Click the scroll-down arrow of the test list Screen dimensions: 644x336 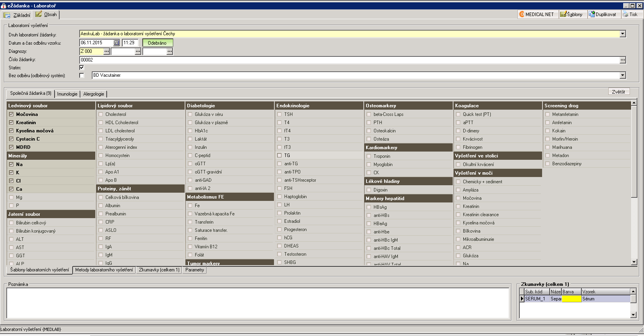[x=634, y=262]
